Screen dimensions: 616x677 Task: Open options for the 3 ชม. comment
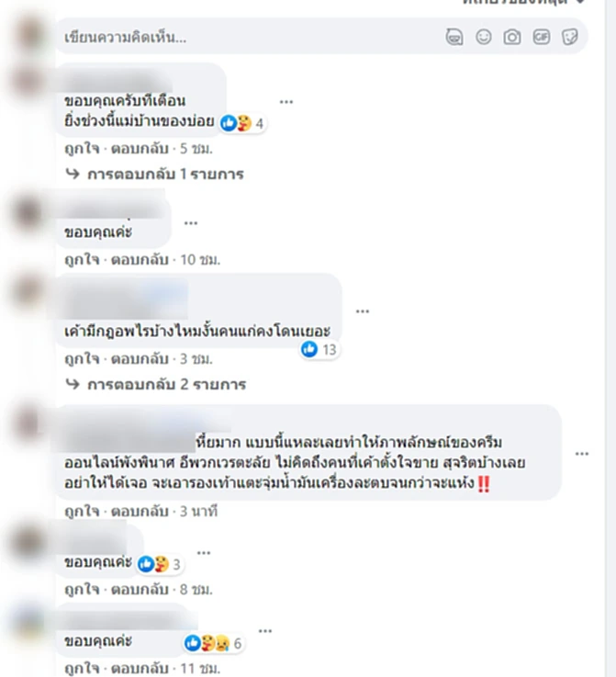coord(363,311)
